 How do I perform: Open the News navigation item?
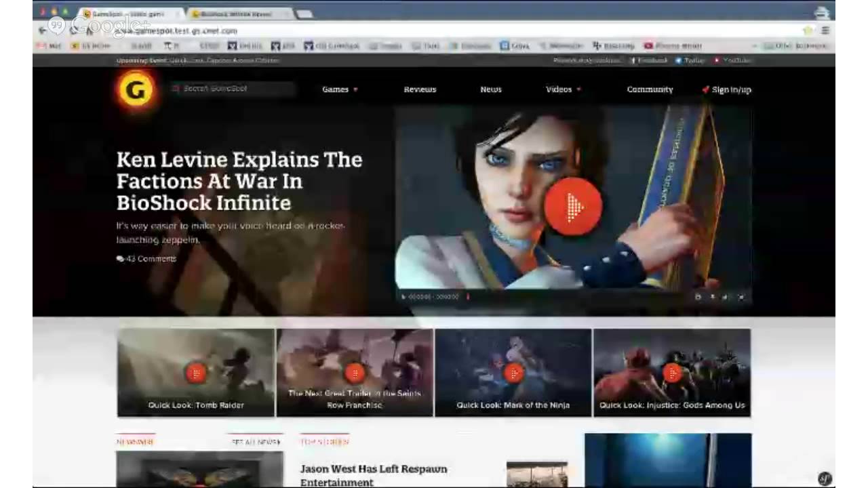click(491, 89)
